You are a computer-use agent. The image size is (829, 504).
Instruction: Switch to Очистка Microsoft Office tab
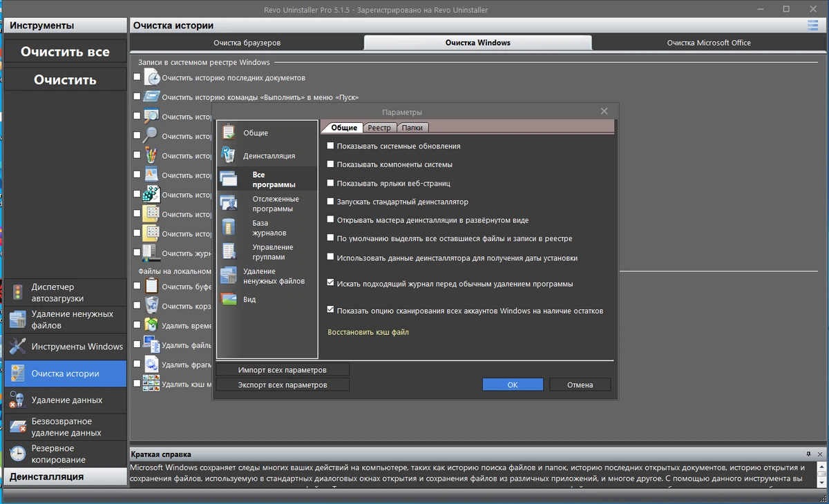point(709,43)
